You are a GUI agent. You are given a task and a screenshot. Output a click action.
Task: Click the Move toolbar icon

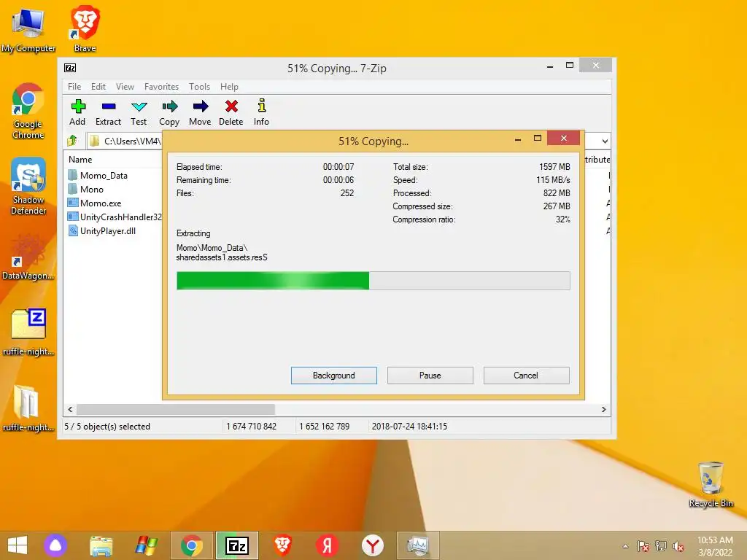point(200,112)
